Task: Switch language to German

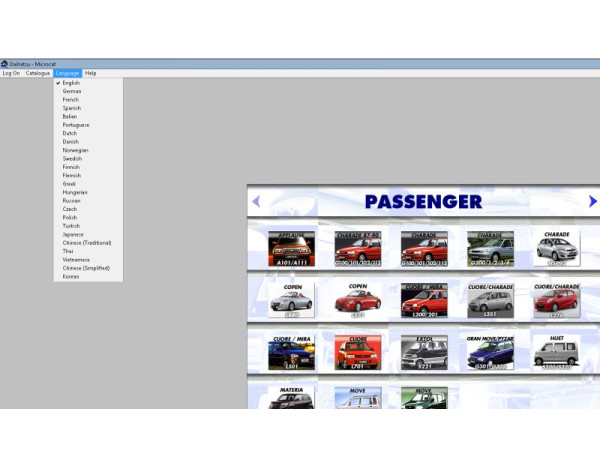Action: 73,91
